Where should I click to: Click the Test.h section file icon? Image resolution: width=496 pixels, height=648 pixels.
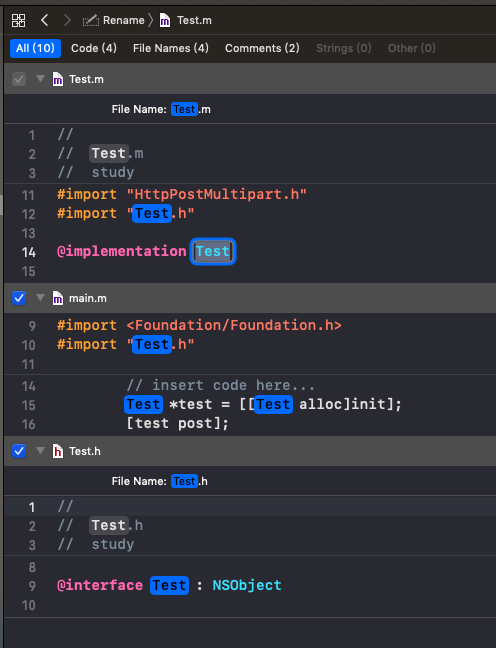(x=58, y=451)
